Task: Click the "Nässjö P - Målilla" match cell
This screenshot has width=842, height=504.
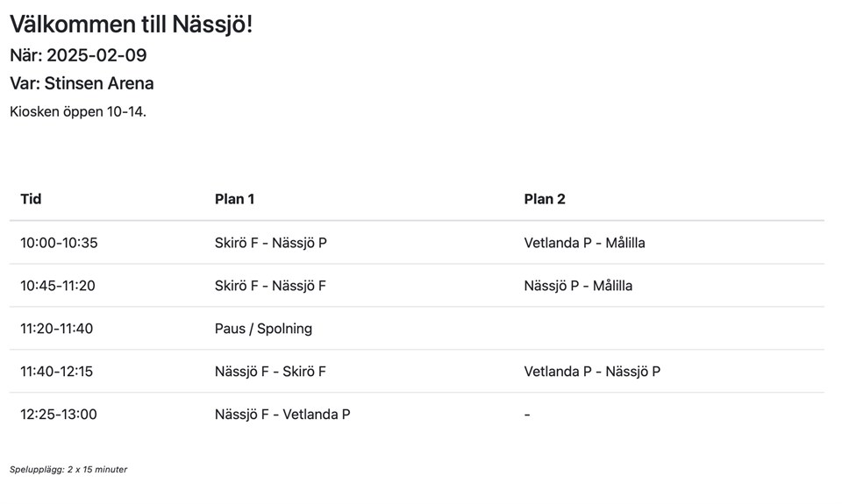Action: click(x=578, y=286)
